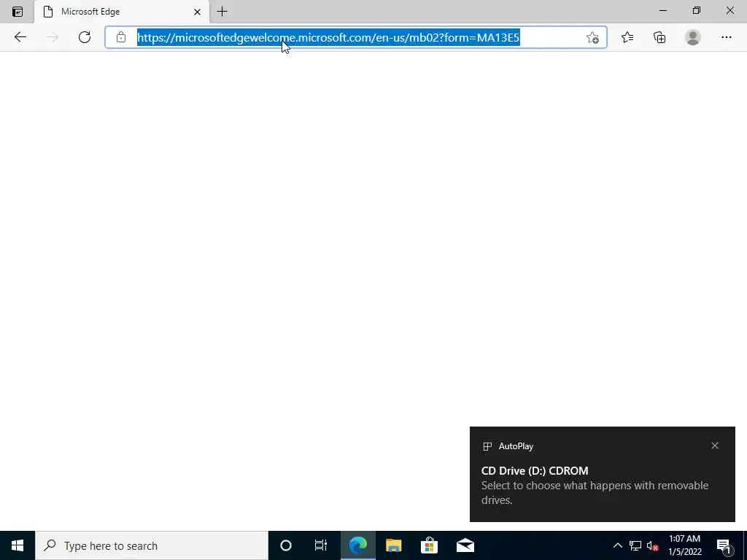Viewport: 747px width, 560px height.
Task: Open the Action Center notifications icon
Action: (x=724, y=545)
